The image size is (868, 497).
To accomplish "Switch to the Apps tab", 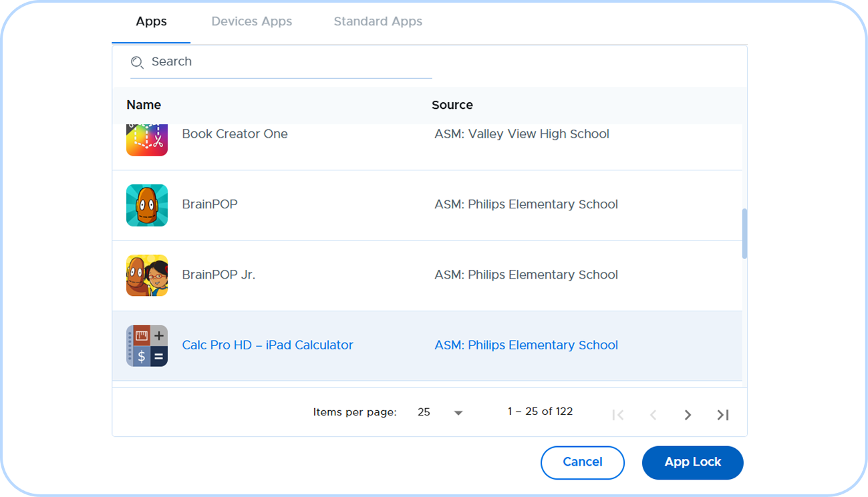I will click(x=151, y=21).
